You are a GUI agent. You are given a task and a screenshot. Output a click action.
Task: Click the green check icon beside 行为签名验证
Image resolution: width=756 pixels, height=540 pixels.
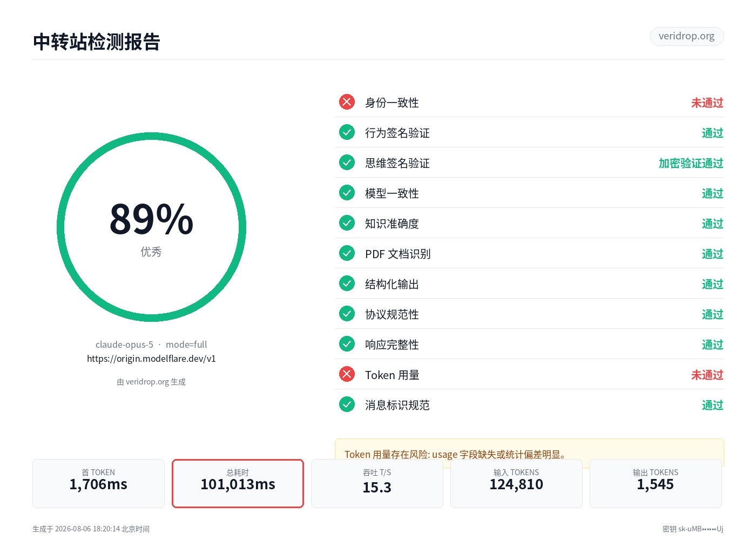tap(347, 132)
